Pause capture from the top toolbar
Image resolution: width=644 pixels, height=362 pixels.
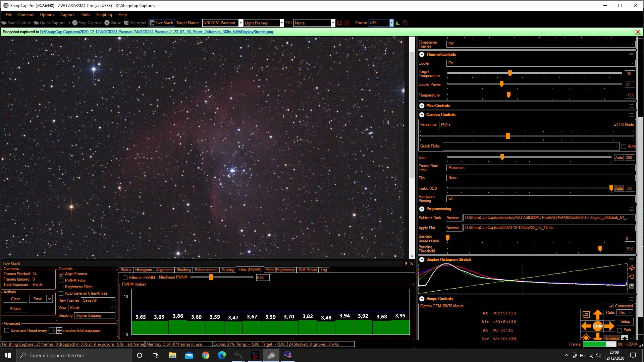click(x=113, y=23)
